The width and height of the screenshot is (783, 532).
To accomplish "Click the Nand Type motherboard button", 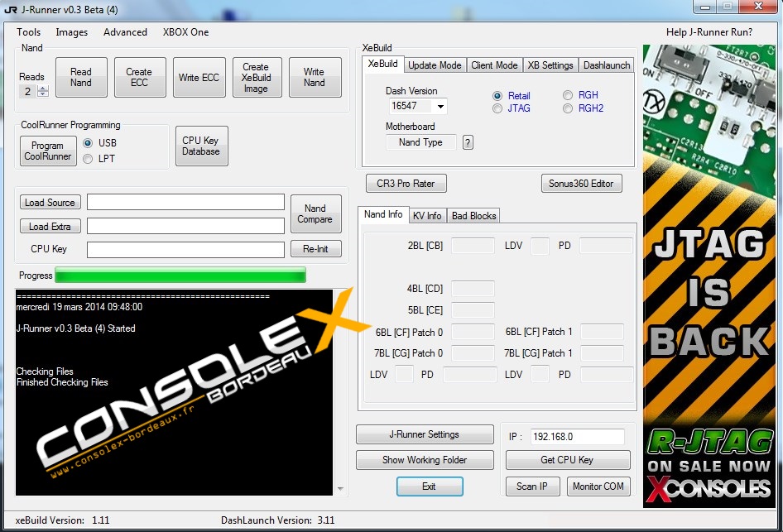I will (421, 142).
